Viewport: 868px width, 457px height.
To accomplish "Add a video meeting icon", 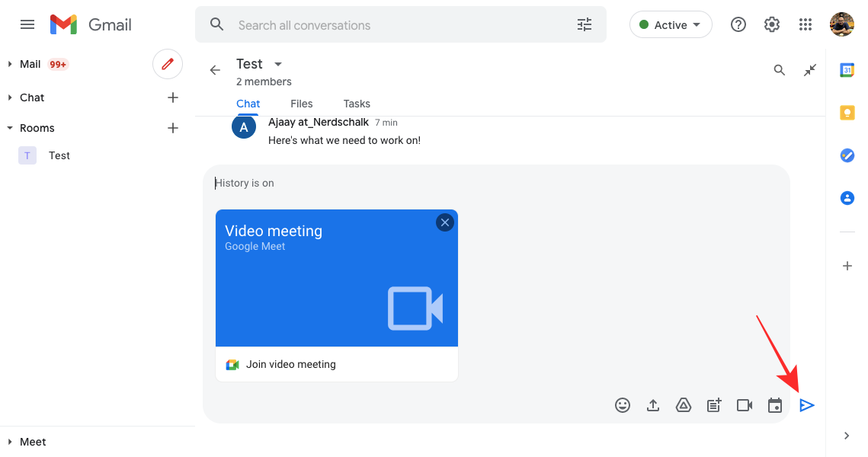I will pyautogui.click(x=745, y=405).
